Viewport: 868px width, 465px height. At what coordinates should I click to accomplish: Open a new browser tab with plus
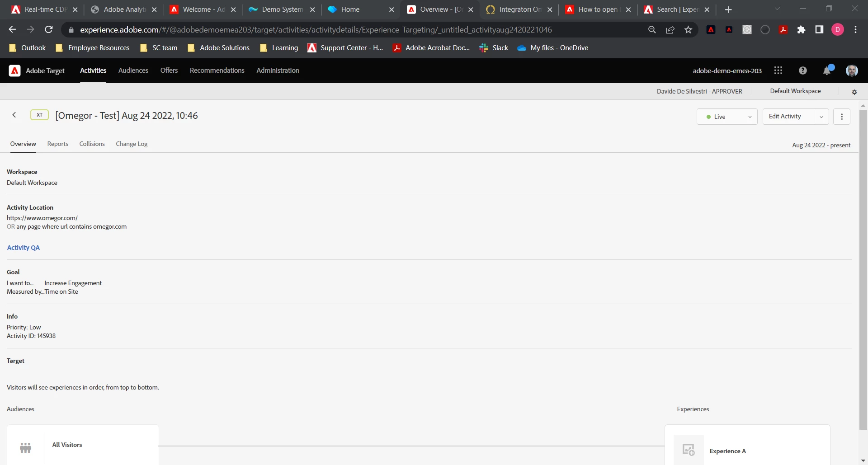728,9
